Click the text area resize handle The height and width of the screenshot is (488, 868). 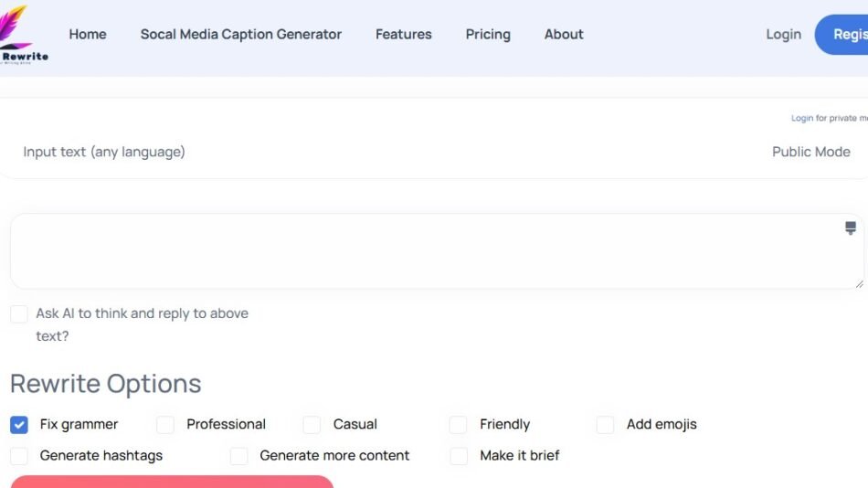[859, 283]
